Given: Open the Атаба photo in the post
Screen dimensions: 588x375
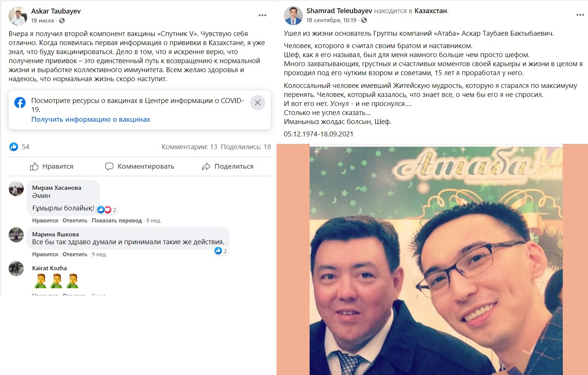Looking at the screenshot, I should tap(436, 260).
